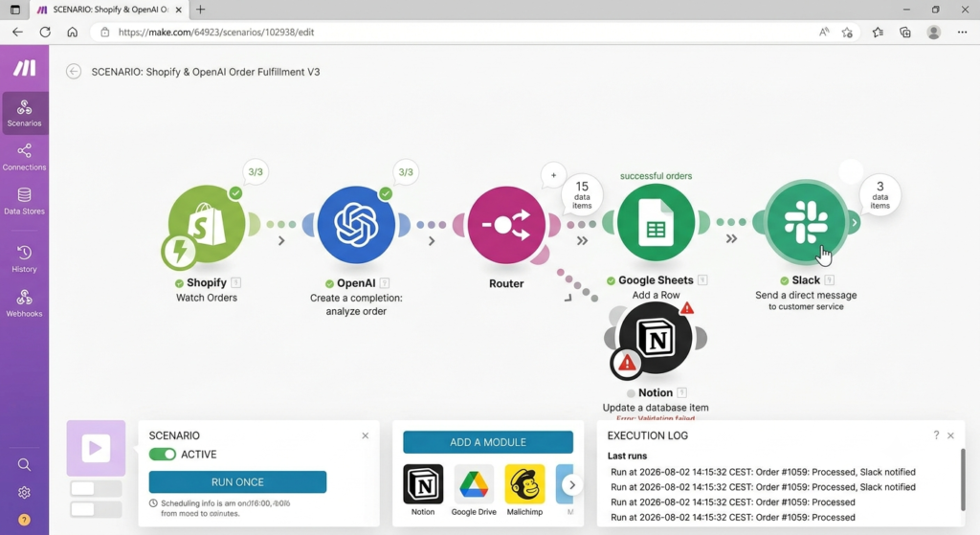Open the 3/3 bubble above Shopify

(256, 172)
